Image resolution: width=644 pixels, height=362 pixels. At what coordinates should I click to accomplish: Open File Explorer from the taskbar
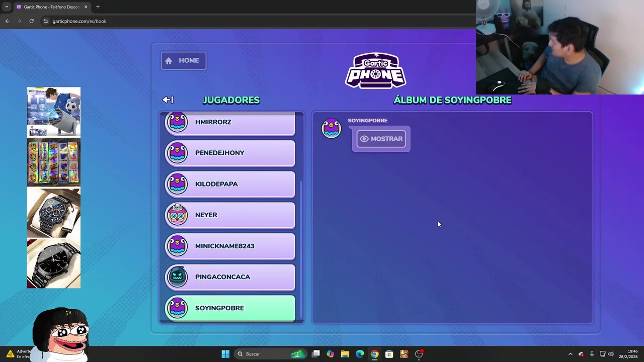[345, 354]
